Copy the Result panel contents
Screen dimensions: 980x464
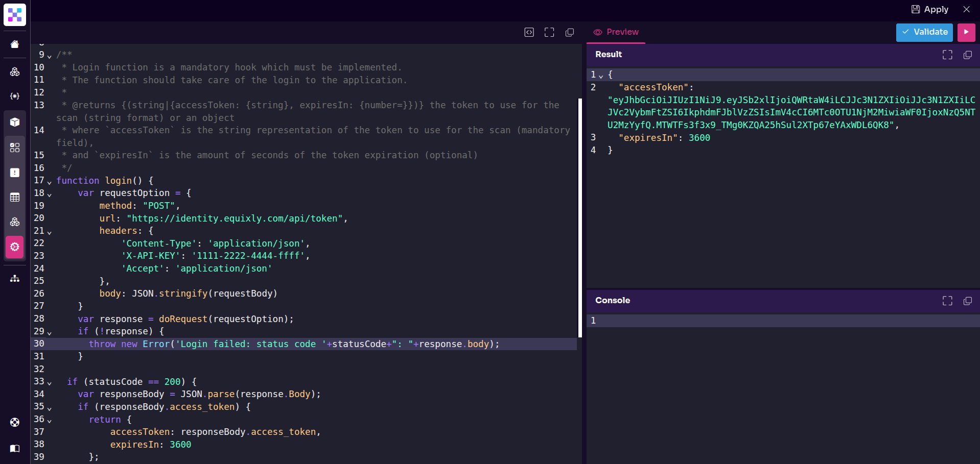(967, 55)
